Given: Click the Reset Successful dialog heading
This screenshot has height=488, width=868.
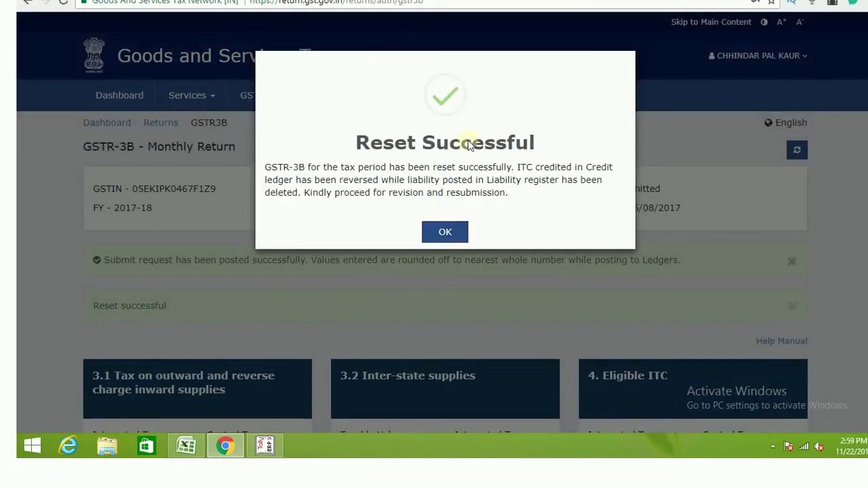Looking at the screenshot, I should pos(445,142).
